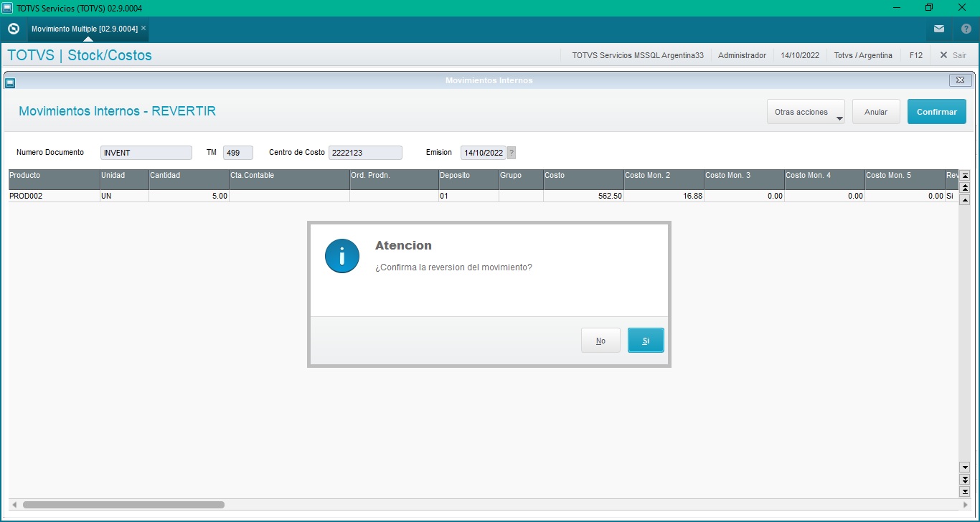Click Centro de Costo field 2222123

(x=365, y=153)
